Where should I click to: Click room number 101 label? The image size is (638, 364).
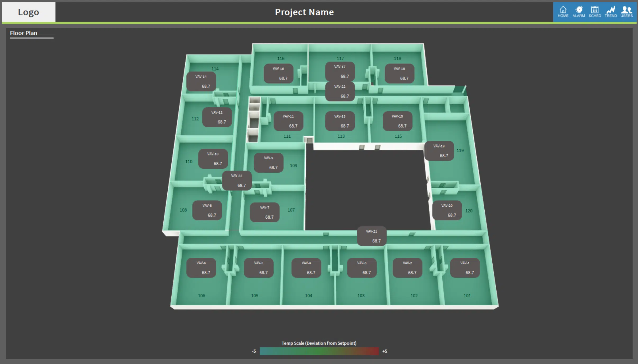(467, 296)
